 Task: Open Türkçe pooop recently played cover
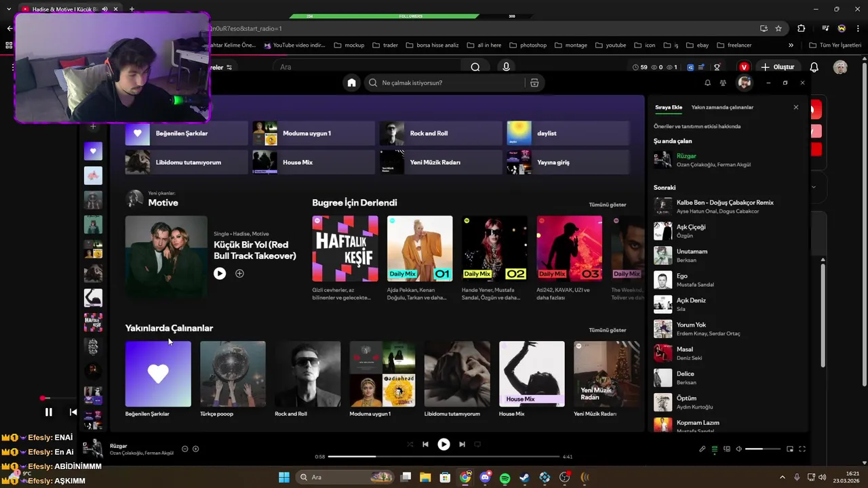233,374
